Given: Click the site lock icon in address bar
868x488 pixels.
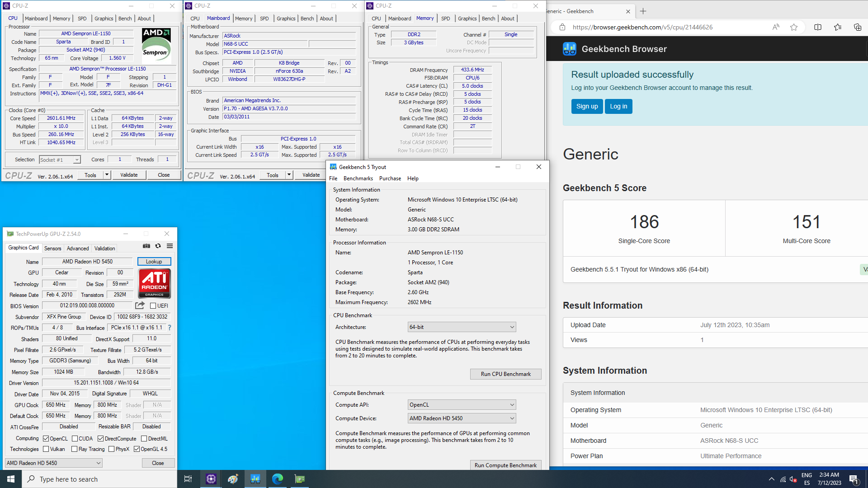Looking at the screenshot, I should coord(562,27).
